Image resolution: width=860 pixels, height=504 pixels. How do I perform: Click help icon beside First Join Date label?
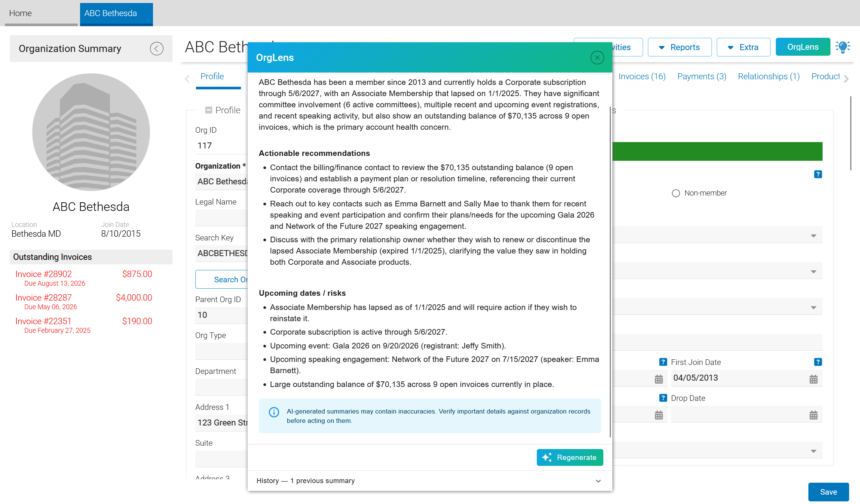818,362
